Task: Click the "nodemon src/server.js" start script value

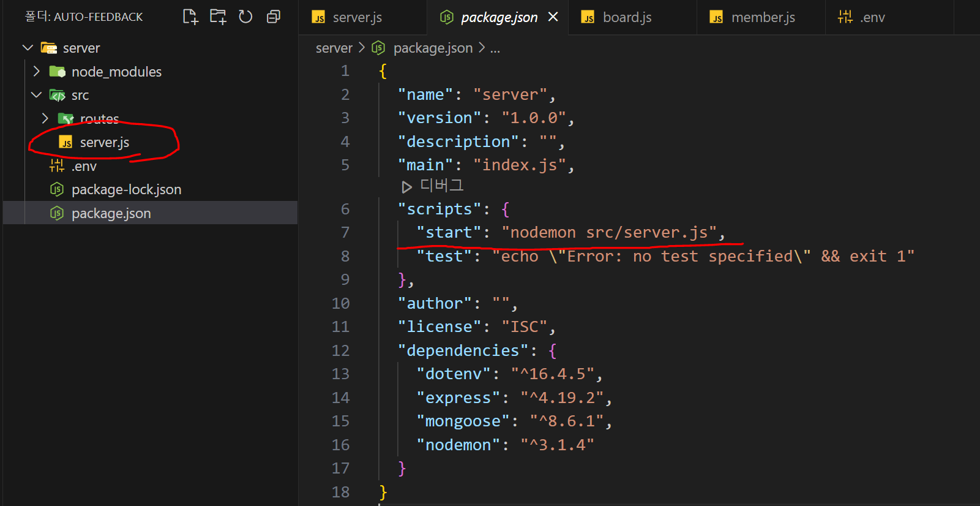Action: (609, 233)
